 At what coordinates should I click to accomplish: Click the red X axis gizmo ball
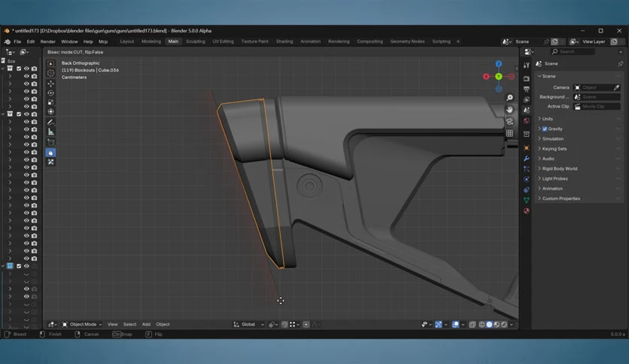(x=486, y=76)
